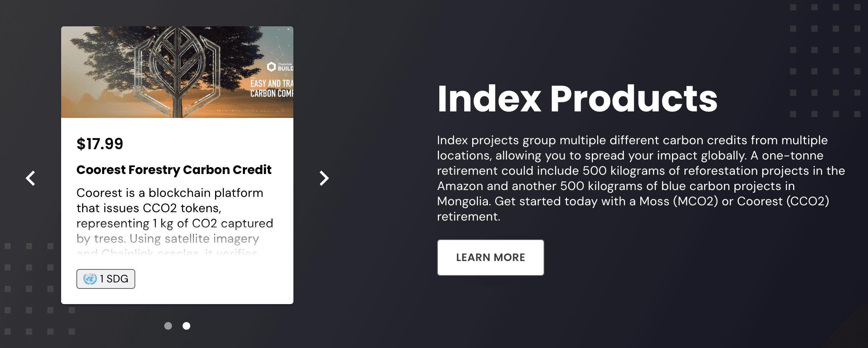Toggle the 1 SDG badge on the product card

point(105,279)
